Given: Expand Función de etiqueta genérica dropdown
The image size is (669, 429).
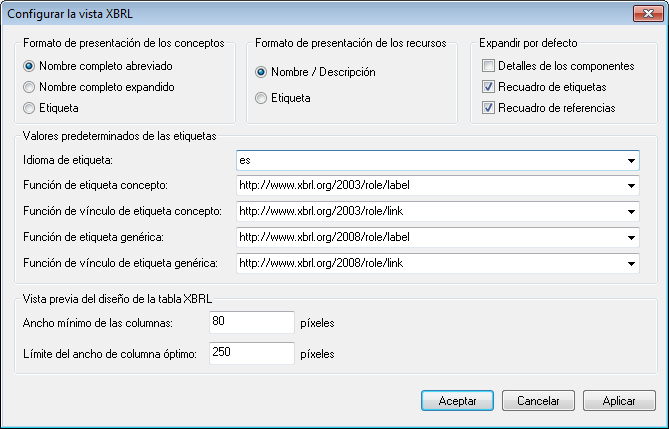Looking at the screenshot, I should pyautogui.click(x=632, y=237).
